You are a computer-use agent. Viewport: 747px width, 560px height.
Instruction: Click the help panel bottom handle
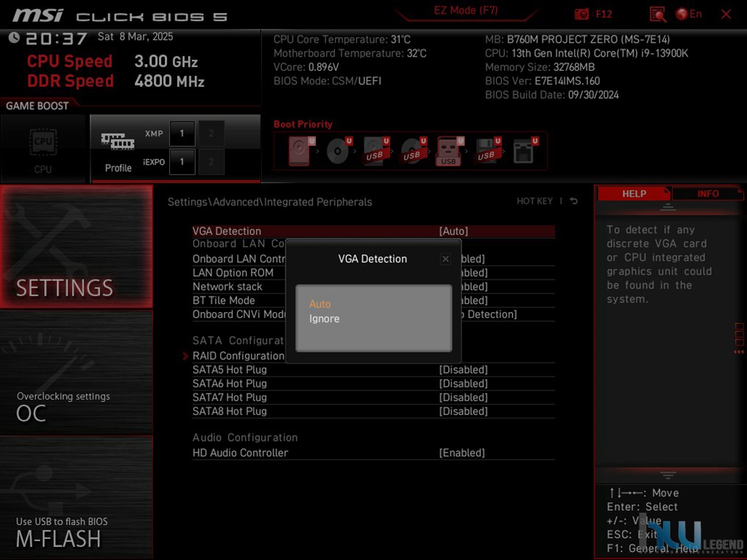(668, 475)
